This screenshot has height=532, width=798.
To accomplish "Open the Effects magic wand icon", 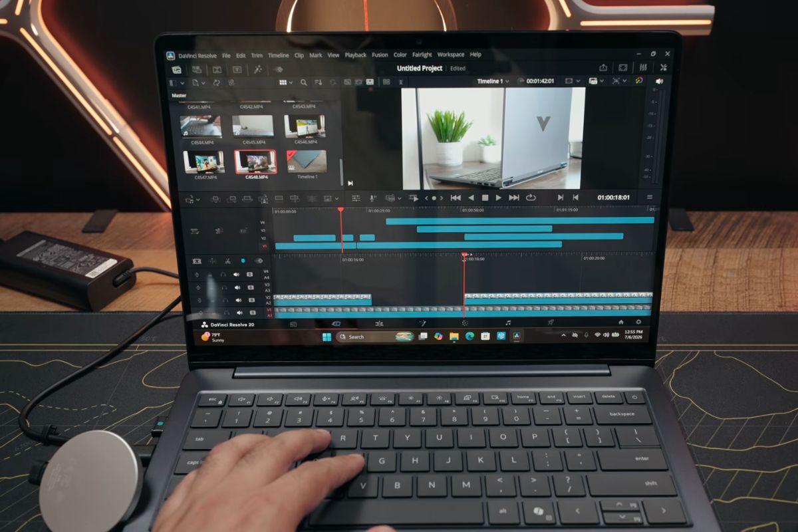I will point(258,69).
